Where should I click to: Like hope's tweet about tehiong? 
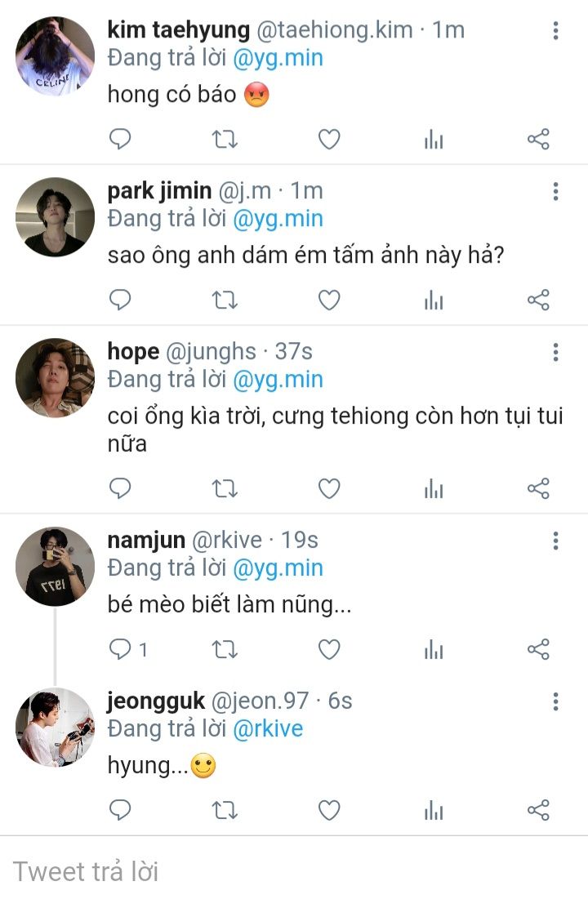coord(329,488)
